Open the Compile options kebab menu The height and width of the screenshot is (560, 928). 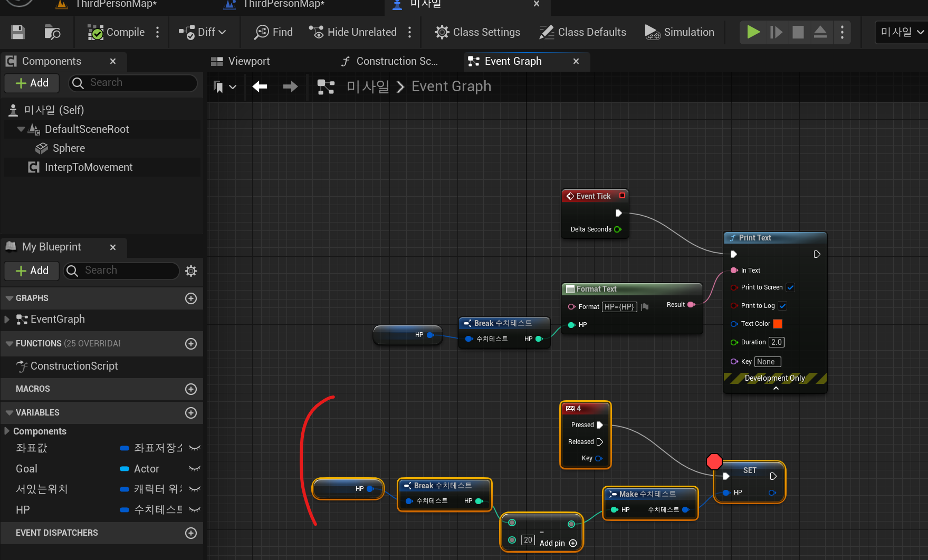[x=157, y=32]
